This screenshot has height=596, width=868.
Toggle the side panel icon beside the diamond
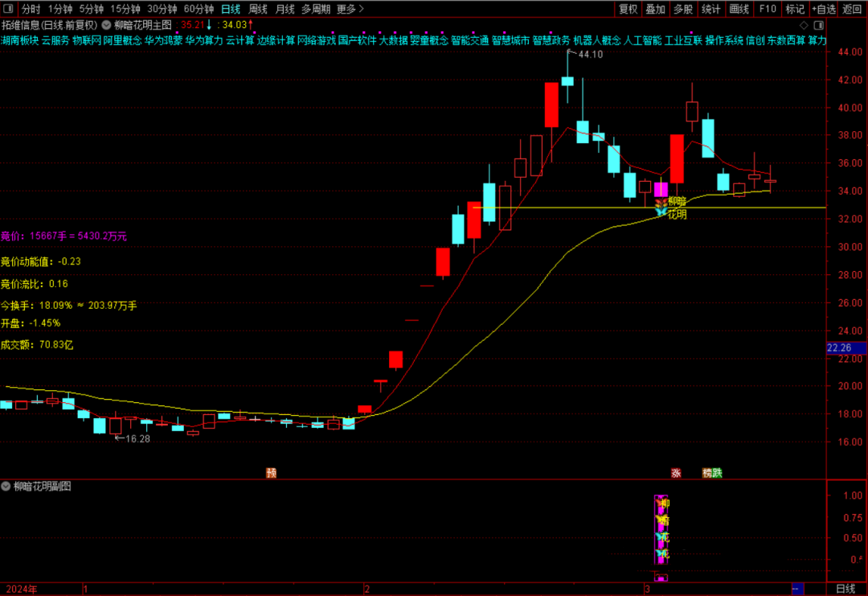tap(820, 25)
